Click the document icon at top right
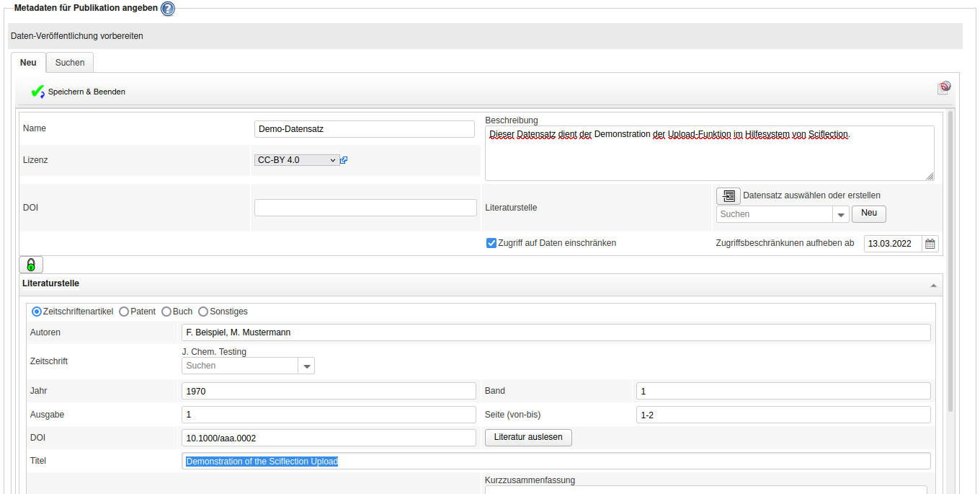 tap(944, 88)
